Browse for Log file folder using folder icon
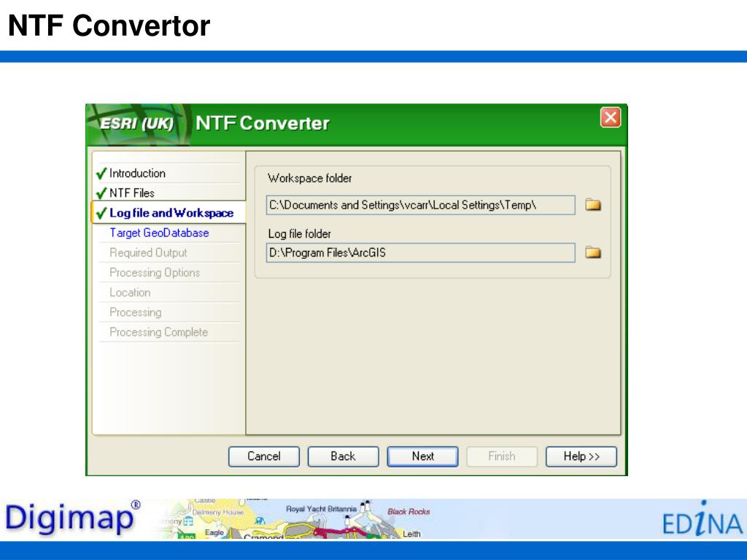 592,252
